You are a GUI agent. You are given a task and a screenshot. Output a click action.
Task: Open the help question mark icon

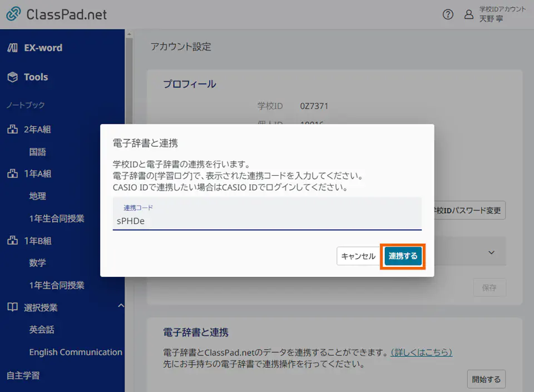pos(448,15)
